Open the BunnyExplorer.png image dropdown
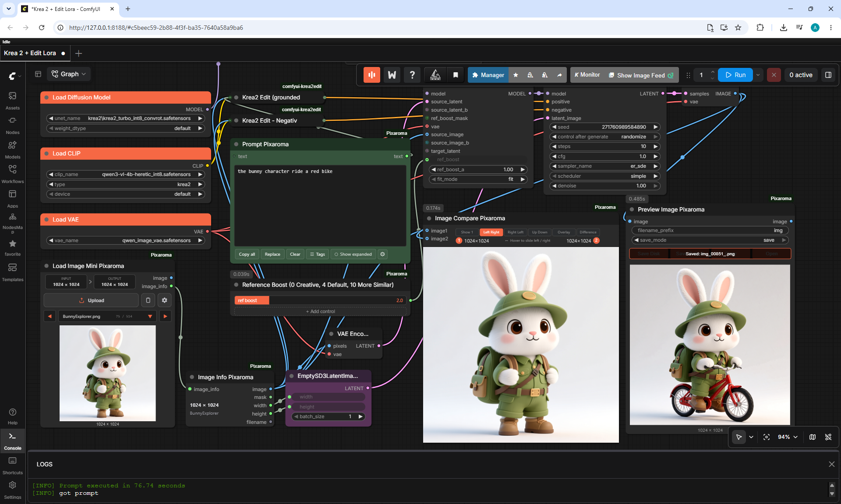841x504 pixels. tap(107, 316)
